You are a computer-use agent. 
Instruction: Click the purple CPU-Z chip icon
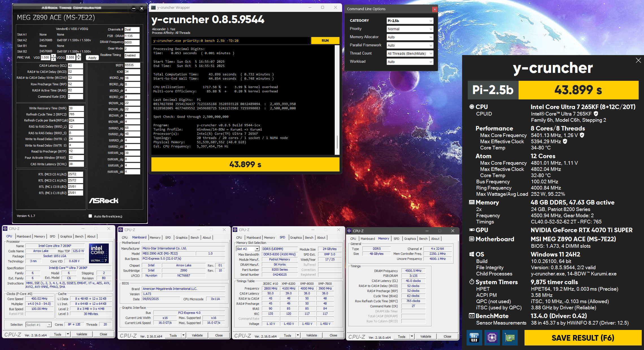click(492, 338)
